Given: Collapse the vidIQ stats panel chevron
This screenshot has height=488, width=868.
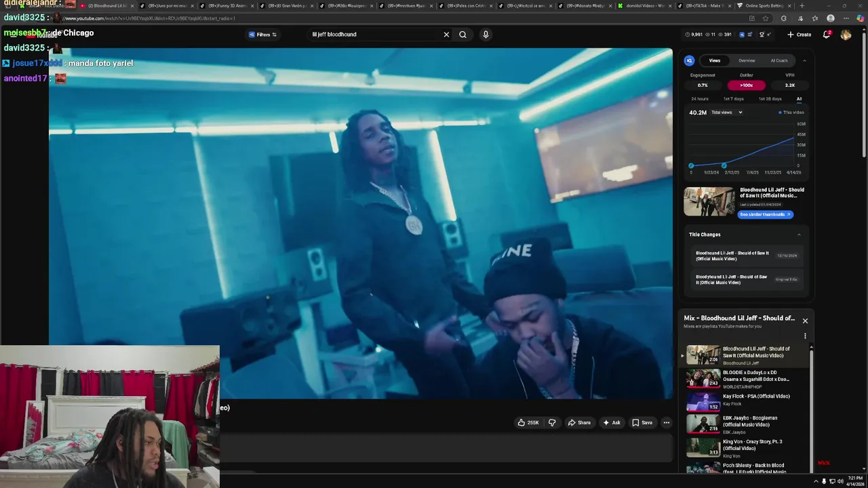Looking at the screenshot, I should click(804, 61).
